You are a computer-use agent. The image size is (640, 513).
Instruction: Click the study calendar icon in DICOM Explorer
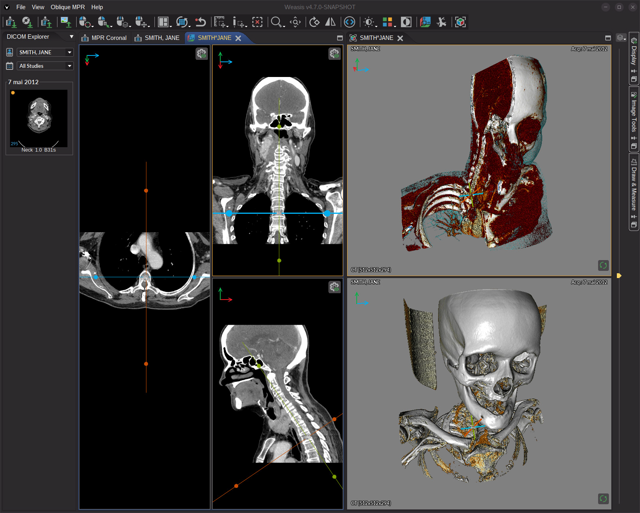[x=9, y=66]
